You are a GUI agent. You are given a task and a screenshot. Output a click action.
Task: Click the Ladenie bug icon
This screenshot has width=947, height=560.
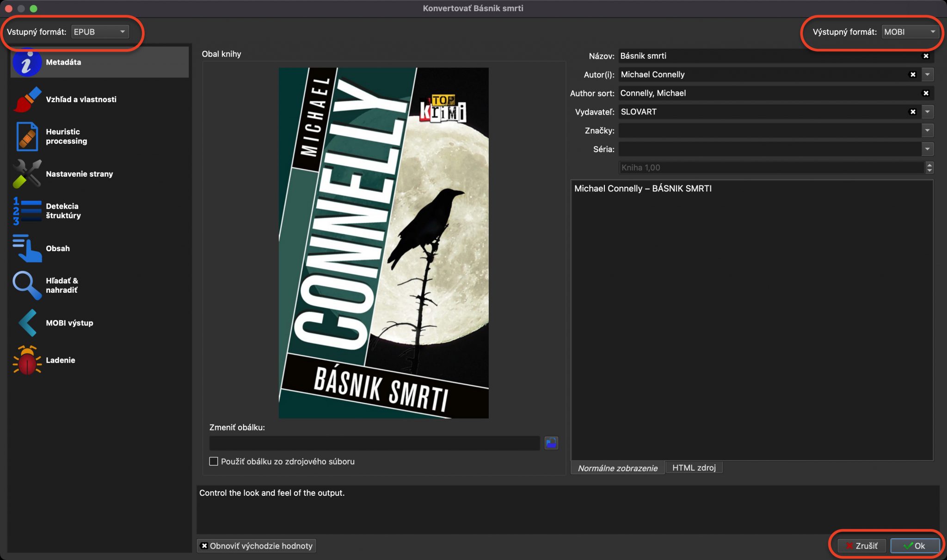pos(27,360)
